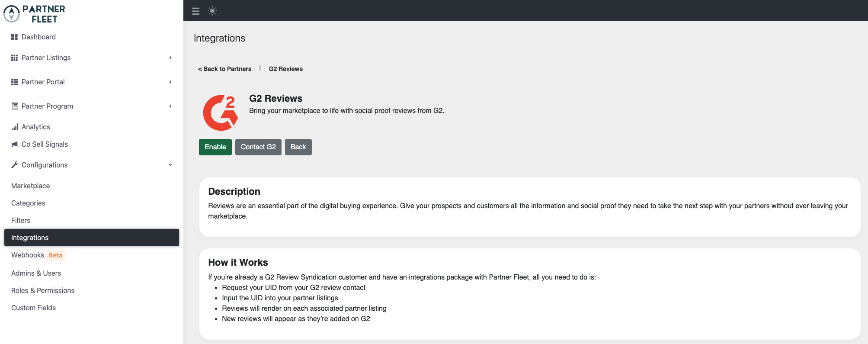This screenshot has height=344, width=868.
Task: Click the green Enable button
Action: click(x=215, y=147)
